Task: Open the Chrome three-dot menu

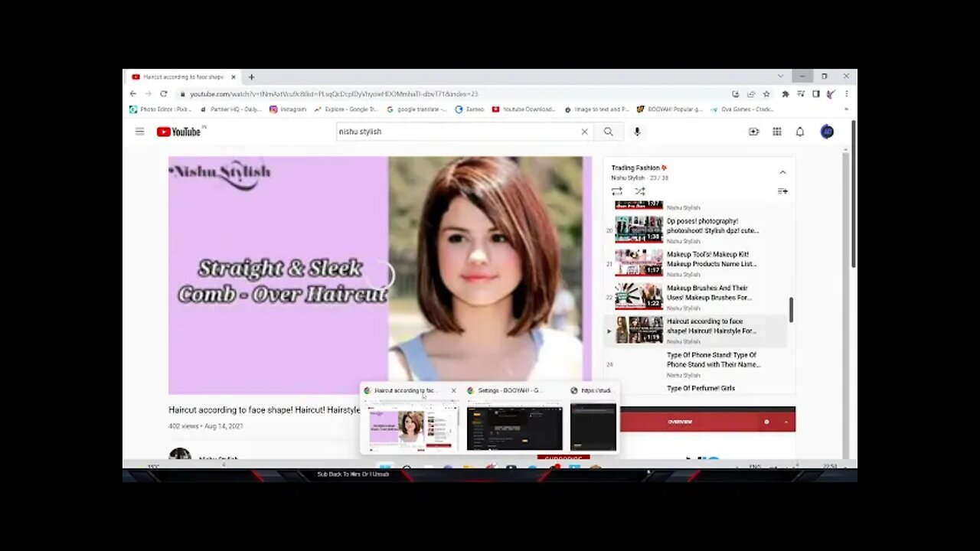Action: point(846,94)
